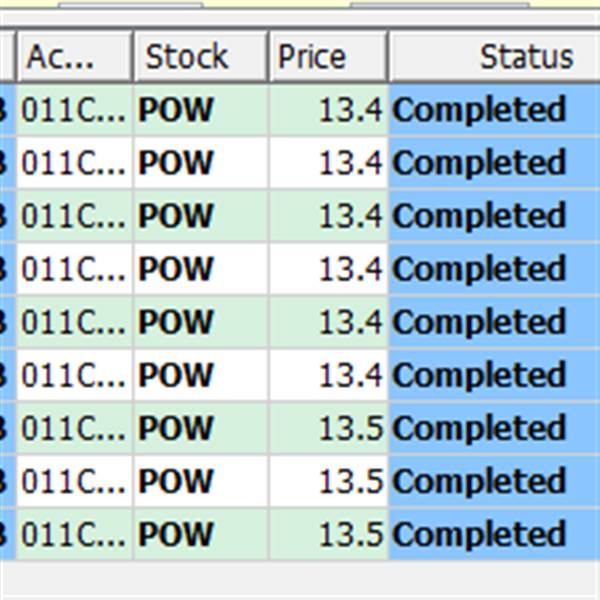Image resolution: width=600 pixels, height=600 pixels.
Task: Select the 011C... account in the topmost row
Action: pyautogui.click(x=75, y=110)
